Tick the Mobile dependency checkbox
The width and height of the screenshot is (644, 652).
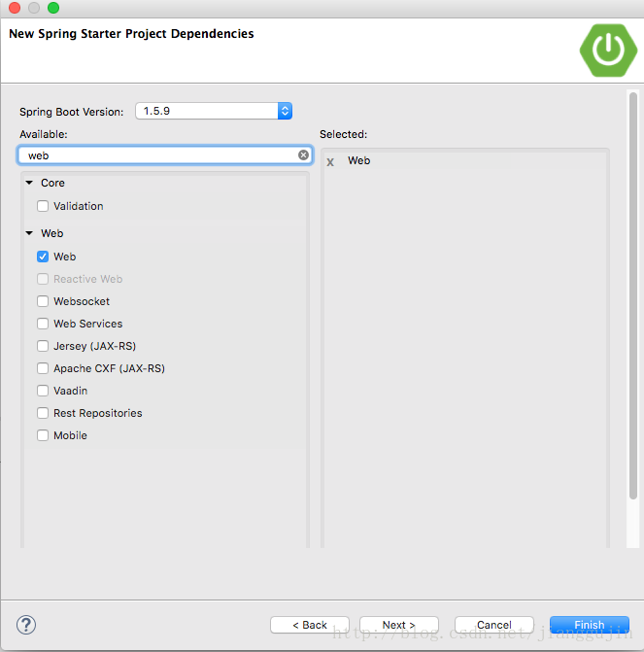[43, 435]
